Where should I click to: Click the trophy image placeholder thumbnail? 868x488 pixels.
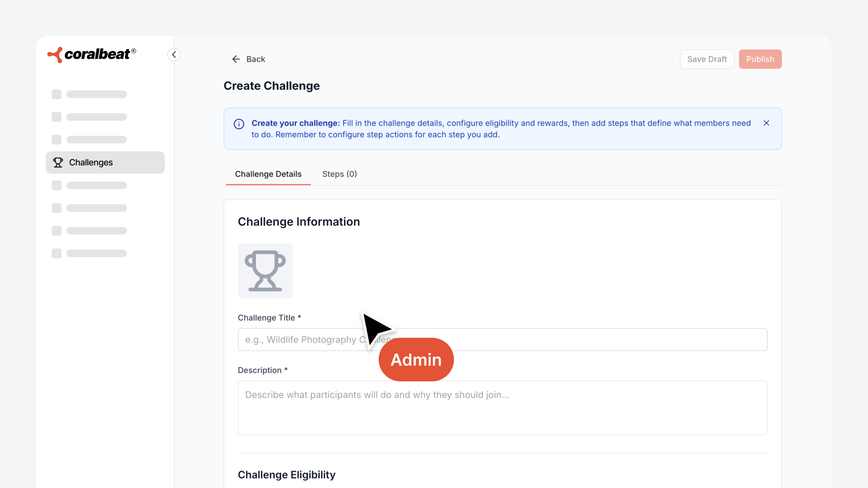click(265, 271)
